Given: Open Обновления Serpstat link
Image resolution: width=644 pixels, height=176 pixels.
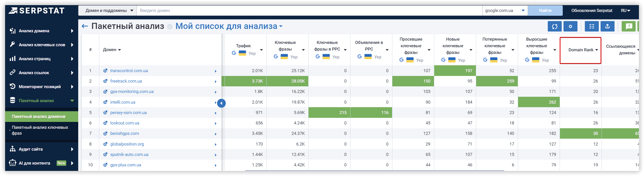Looking at the screenshot, I should click(592, 10).
